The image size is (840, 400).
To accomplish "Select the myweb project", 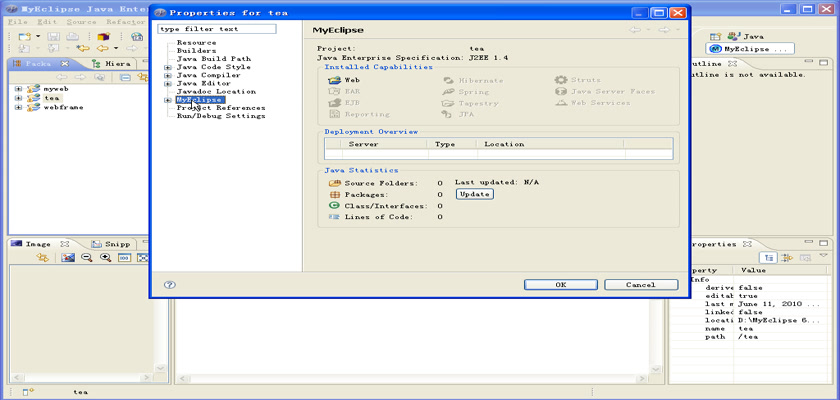I will click(x=56, y=89).
